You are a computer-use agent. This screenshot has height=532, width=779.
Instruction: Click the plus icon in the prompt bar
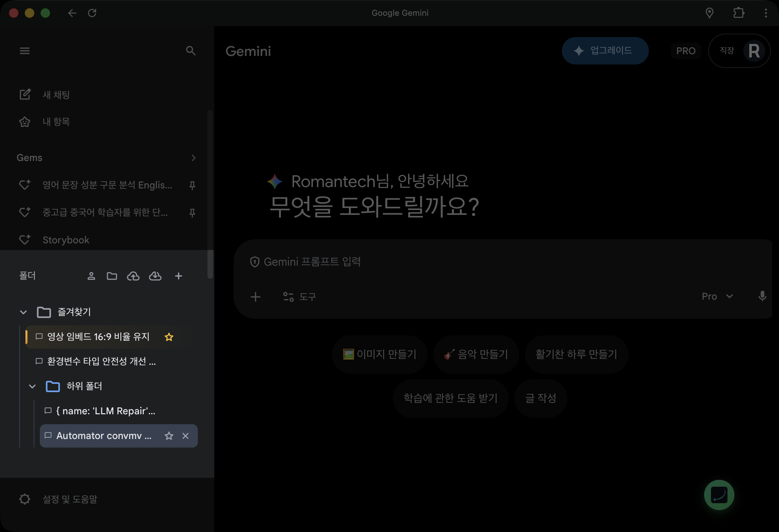click(x=256, y=297)
